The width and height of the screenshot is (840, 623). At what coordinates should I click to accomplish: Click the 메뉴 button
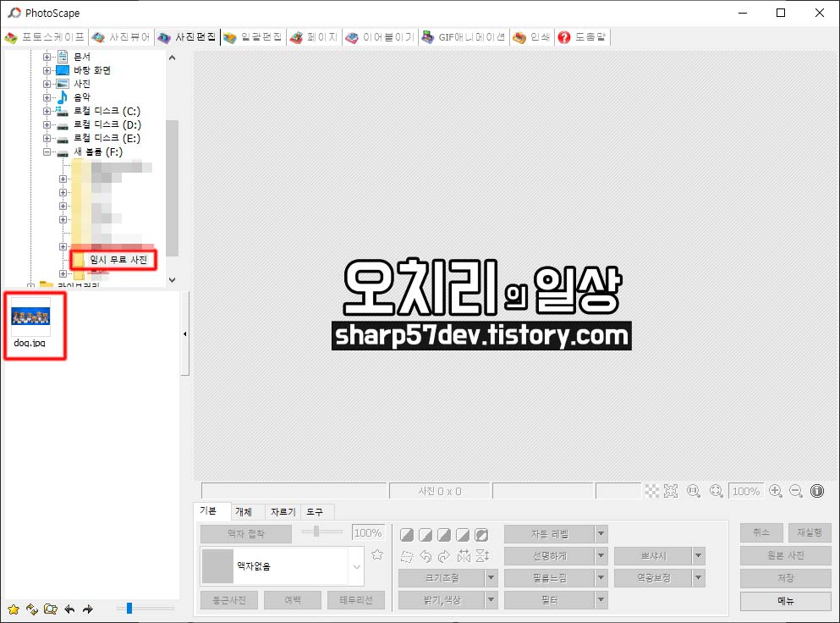tap(785, 600)
